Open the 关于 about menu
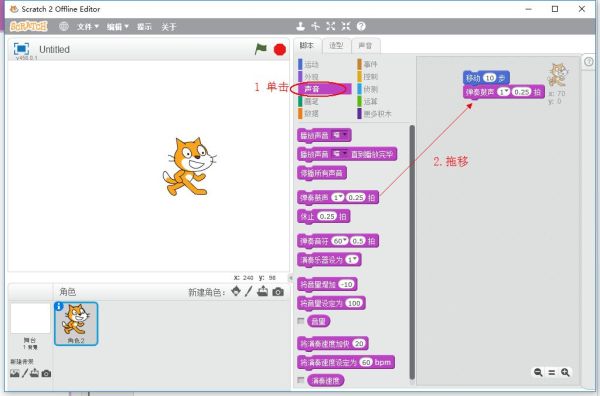Viewport: 600px width, 396px height. click(x=169, y=26)
